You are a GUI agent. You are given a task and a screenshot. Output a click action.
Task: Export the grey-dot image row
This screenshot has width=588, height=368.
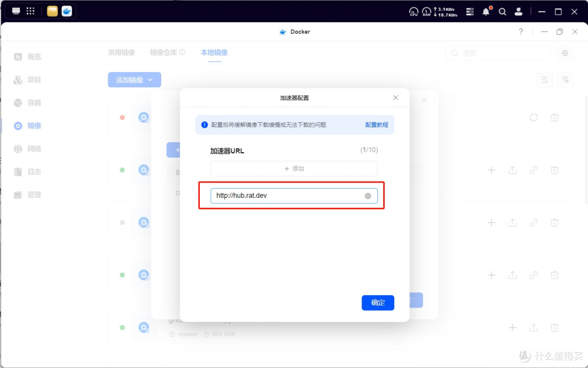512,222
